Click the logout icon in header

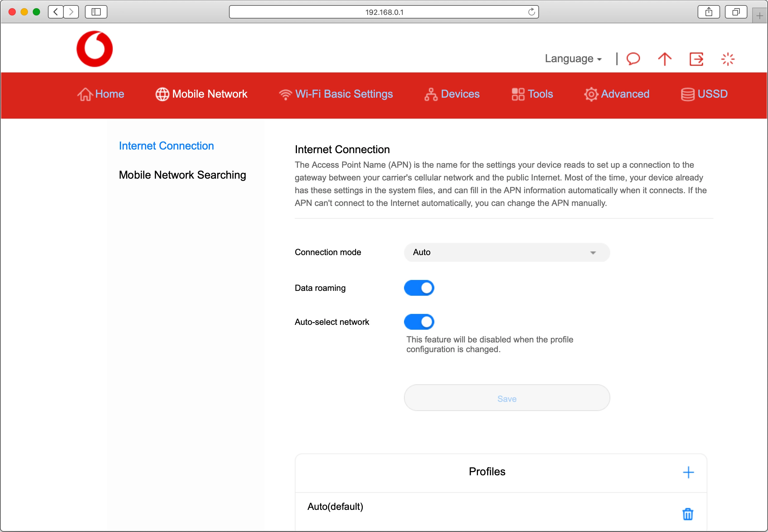point(696,59)
